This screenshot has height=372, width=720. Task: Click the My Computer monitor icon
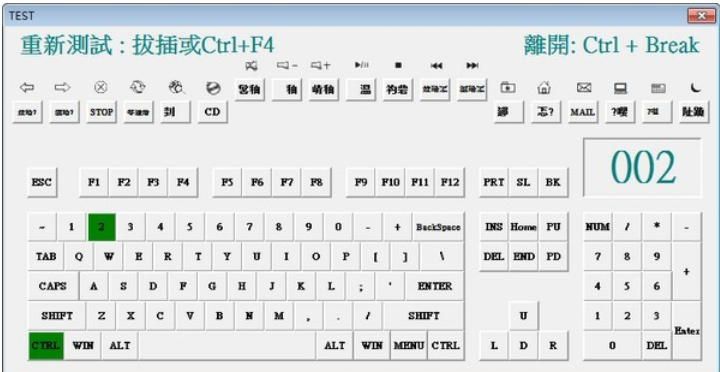tap(621, 87)
